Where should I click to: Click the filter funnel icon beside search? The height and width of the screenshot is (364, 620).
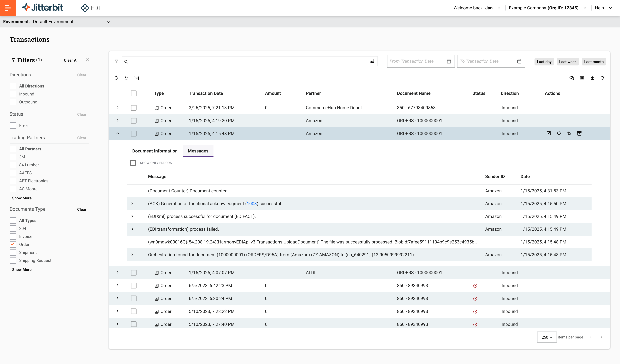(x=116, y=61)
